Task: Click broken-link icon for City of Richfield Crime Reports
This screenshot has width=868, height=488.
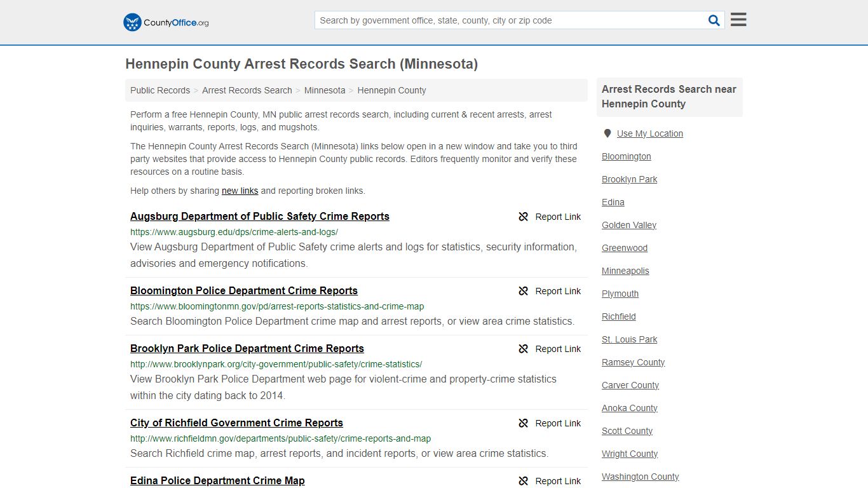Action: [x=524, y=423]
